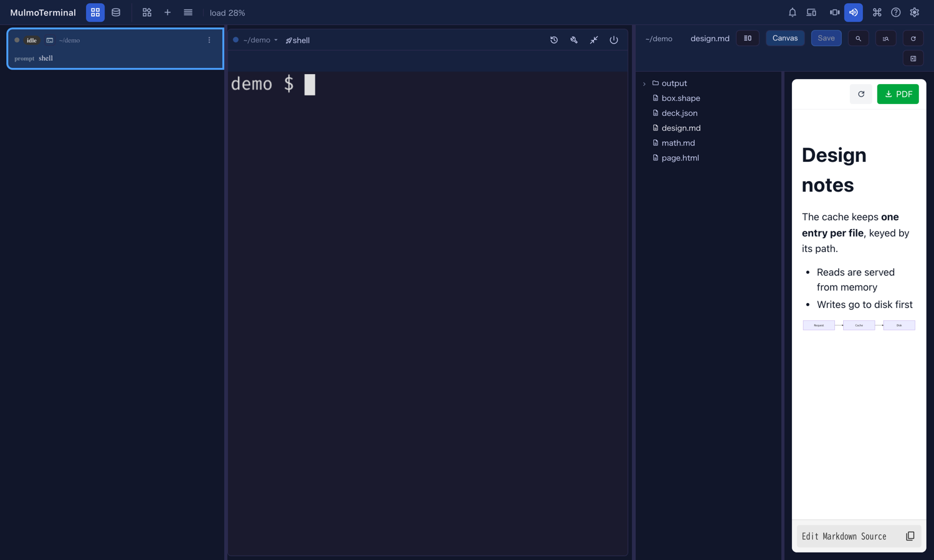Click the Canvas button
This screenshot has height=560, width=934.
click(785, 39)
